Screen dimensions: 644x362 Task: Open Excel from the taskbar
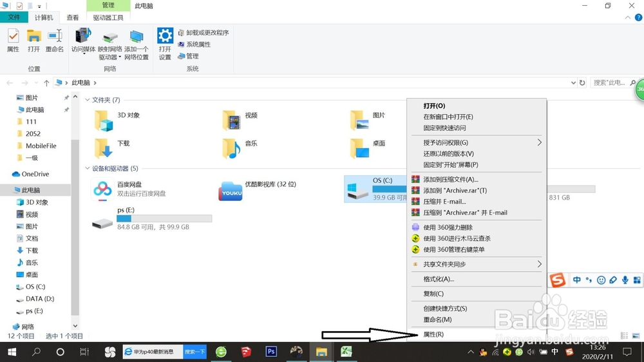[346, 352]
